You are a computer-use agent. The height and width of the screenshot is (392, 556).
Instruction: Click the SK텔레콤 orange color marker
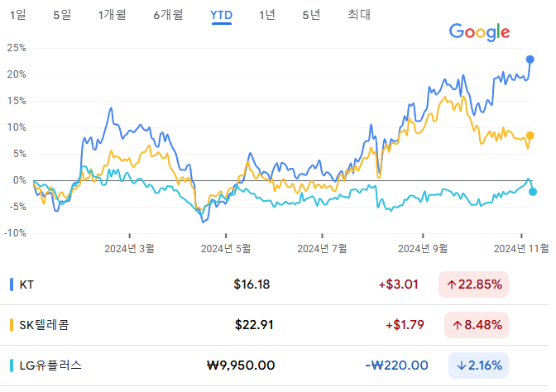click(12, 325)
